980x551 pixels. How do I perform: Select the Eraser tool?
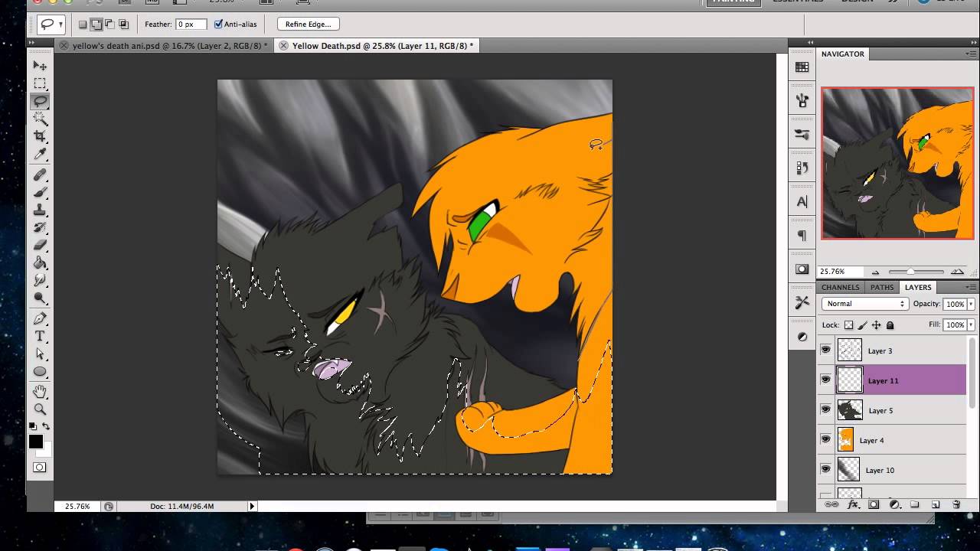point(40,245)
